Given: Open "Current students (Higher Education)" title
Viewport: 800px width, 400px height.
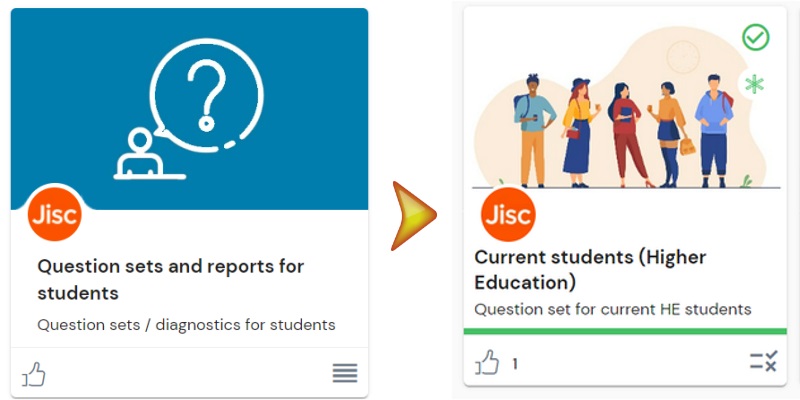Looking at the screenshot, I should [x=590, y=269].
